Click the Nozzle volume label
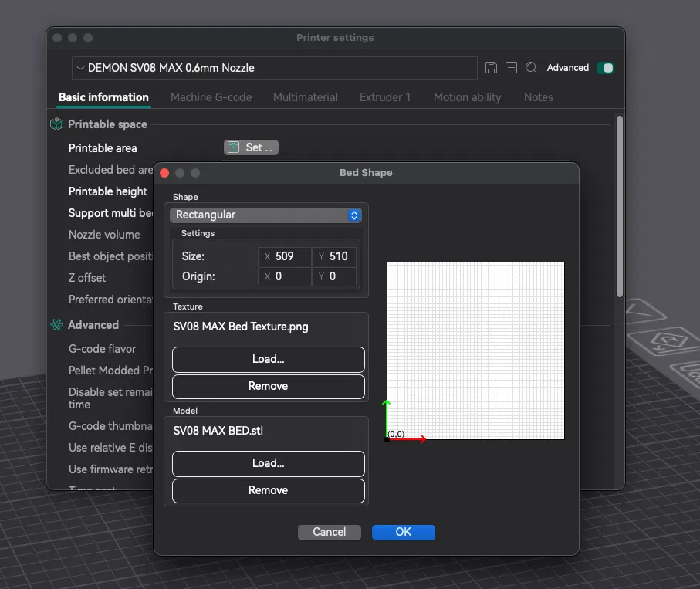Image resolution: width=700 pixels, height=589 pixels. click(x=104, y=235)
